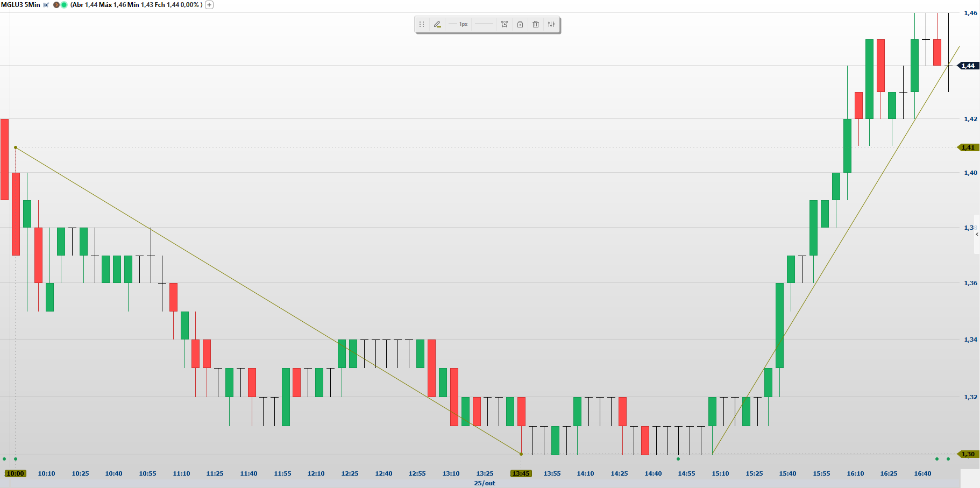This screenshot has height=488, width=980.
Task: Select the 13:45 highlighted time marker
Action: coord(521,473)
